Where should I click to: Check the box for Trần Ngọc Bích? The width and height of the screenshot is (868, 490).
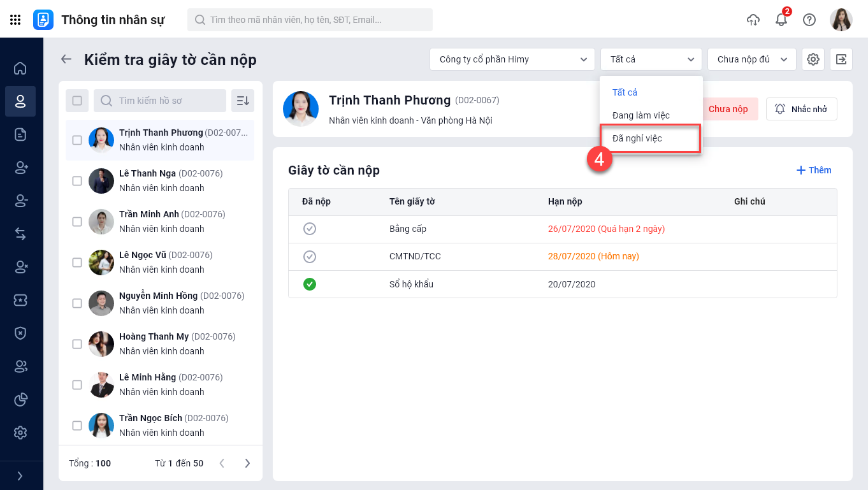click(77, 426)
